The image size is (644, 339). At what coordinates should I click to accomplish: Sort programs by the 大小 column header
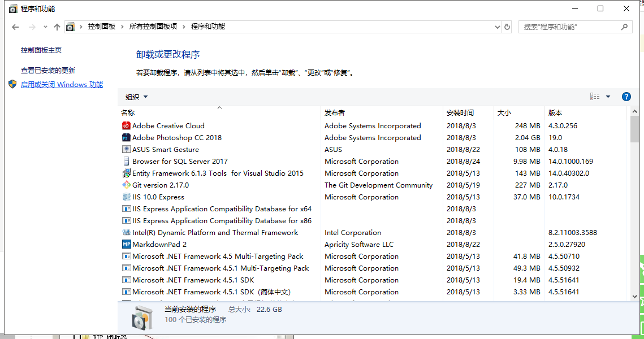click(504, 112)
